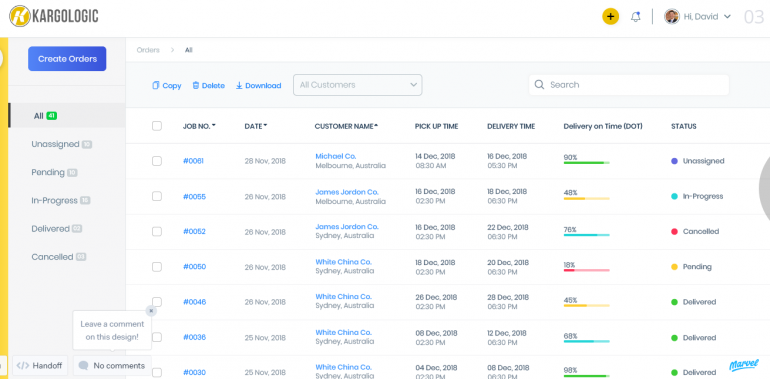
Task: Open the Michael Co. customer link
Action: [x=335, y=156]
